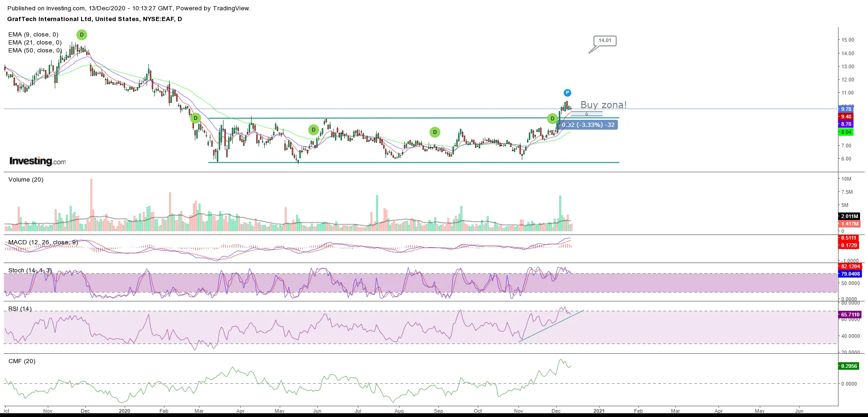
Task: Click the "Volume (20)" indicator label
Action: pyautogui.click(x=26, y=180)
